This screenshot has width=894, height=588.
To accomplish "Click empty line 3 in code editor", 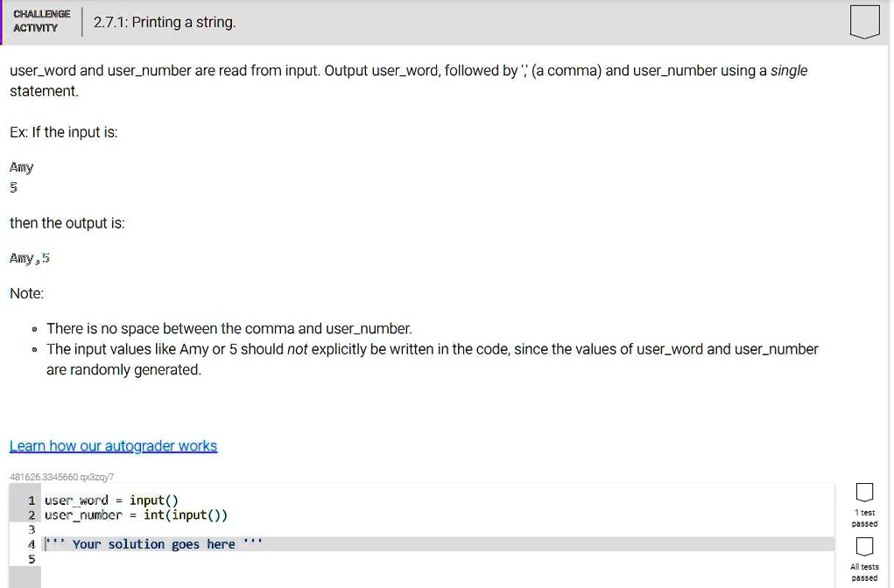I will tap(438, 529).
